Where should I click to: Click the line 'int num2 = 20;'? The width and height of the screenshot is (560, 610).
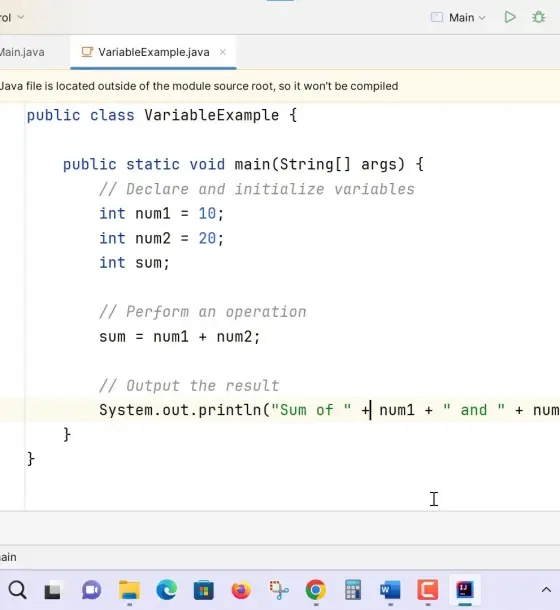pos(162,238)
